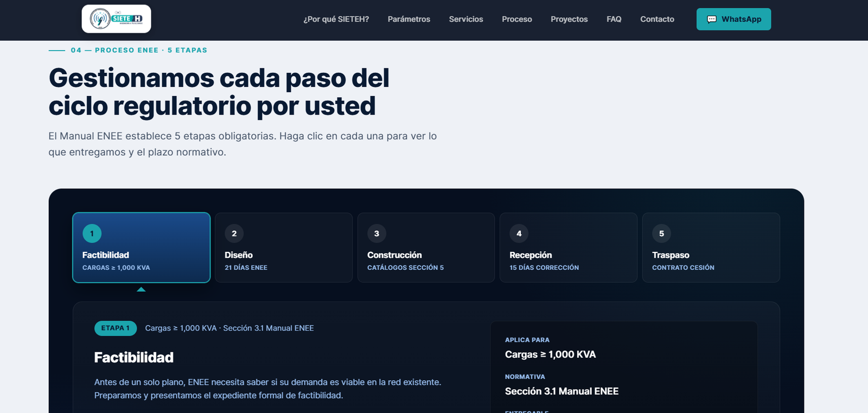Screen dimensions: 868x413
Task: Click the '21 DÍAS ENEE' subtitle
Action: (246, 268)
